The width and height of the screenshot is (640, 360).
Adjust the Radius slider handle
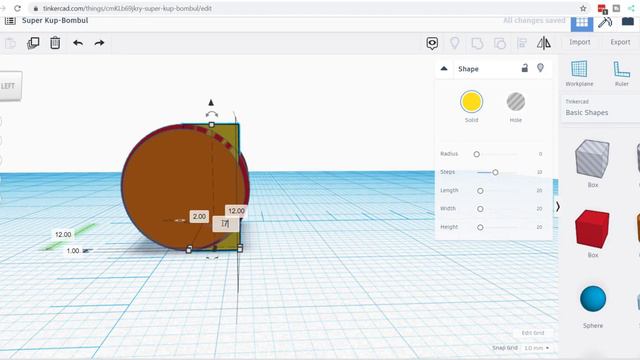click(476, 154)
